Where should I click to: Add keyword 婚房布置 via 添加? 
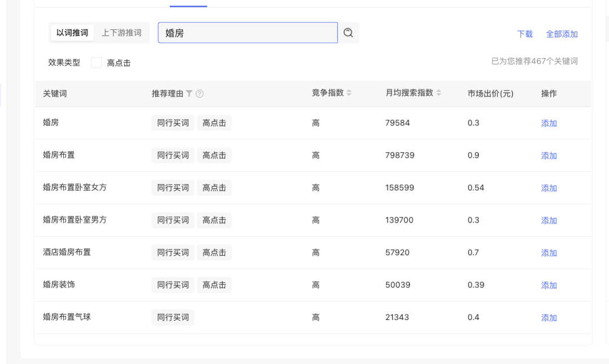coord(549,156)
